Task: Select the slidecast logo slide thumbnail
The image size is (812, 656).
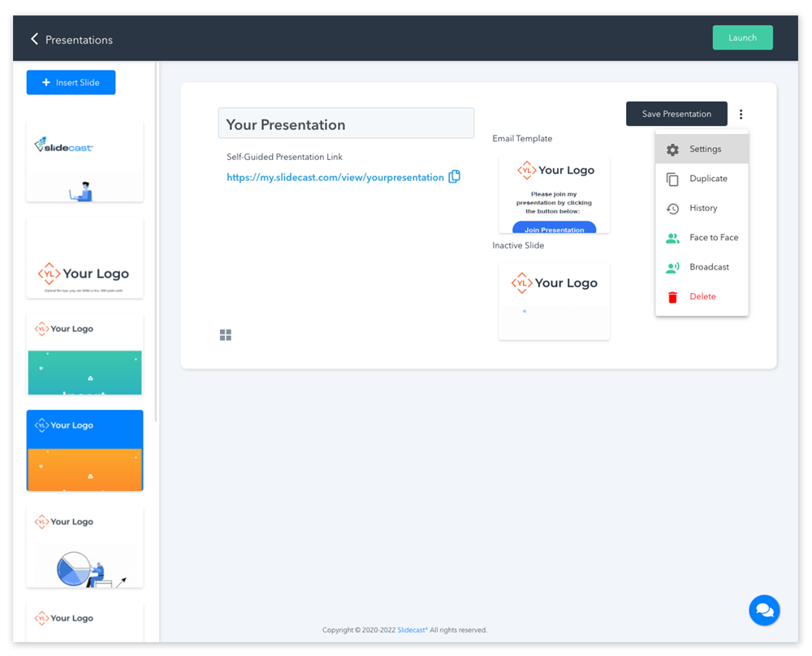Action: point(85,162)
